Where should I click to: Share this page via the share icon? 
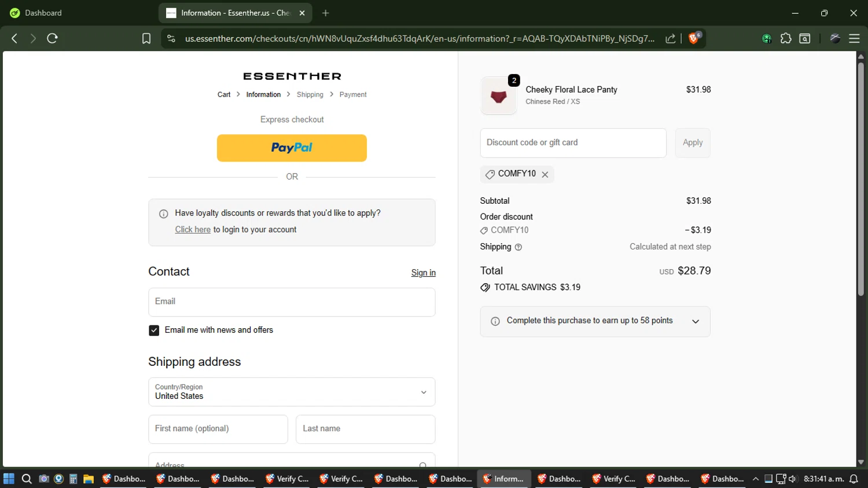pos(671,38)
